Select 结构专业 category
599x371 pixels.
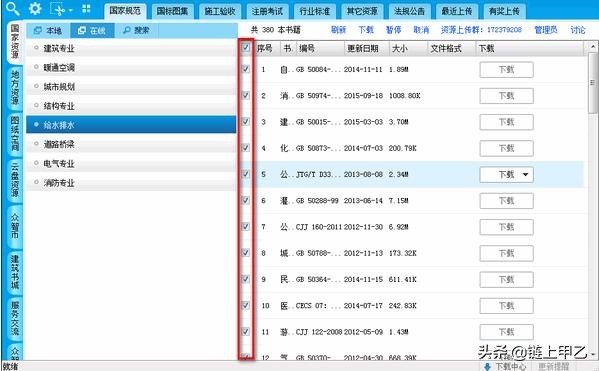131,106
